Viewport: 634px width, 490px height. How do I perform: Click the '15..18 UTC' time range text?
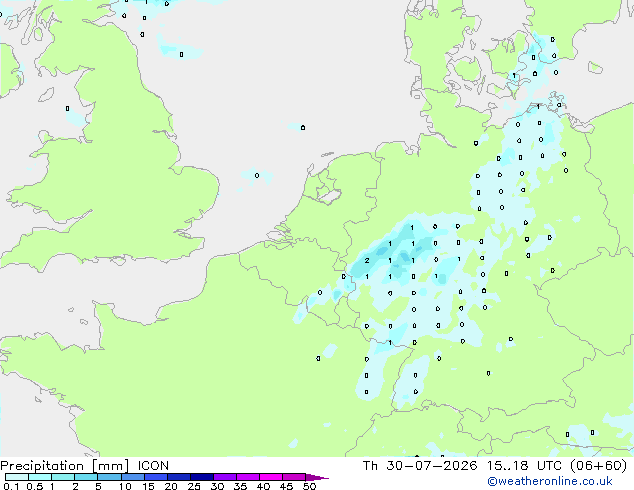coord(524,466)
